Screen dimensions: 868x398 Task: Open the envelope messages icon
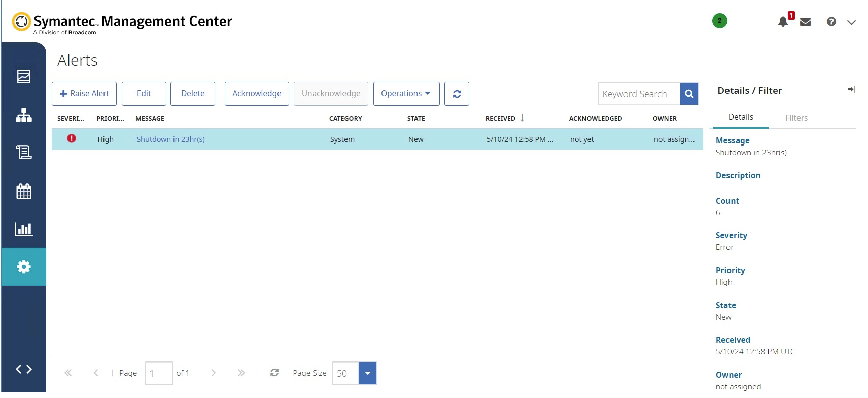coord(805,22)
